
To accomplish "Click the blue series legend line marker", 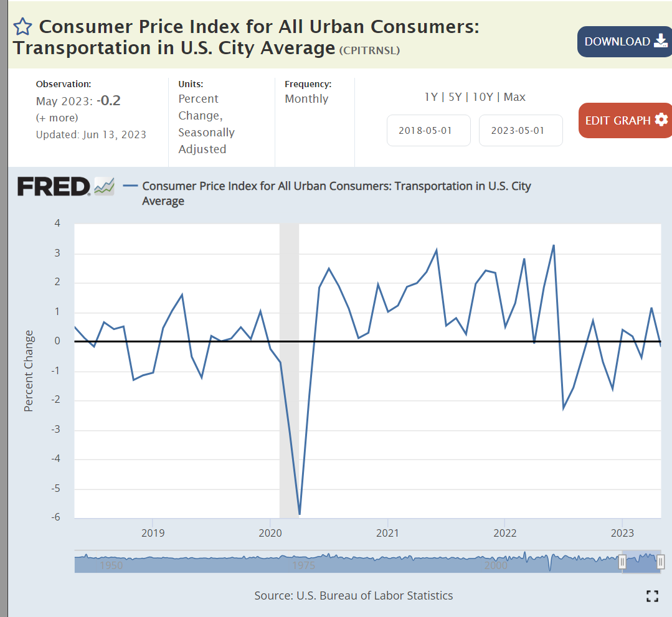I will pyautogui.click(x=130, y=186).
